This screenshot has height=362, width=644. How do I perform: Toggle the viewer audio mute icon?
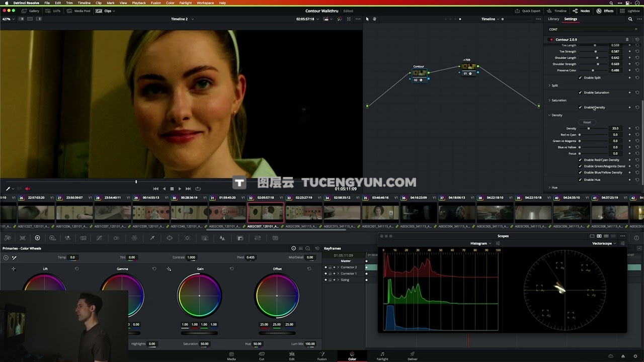(28, 189)
